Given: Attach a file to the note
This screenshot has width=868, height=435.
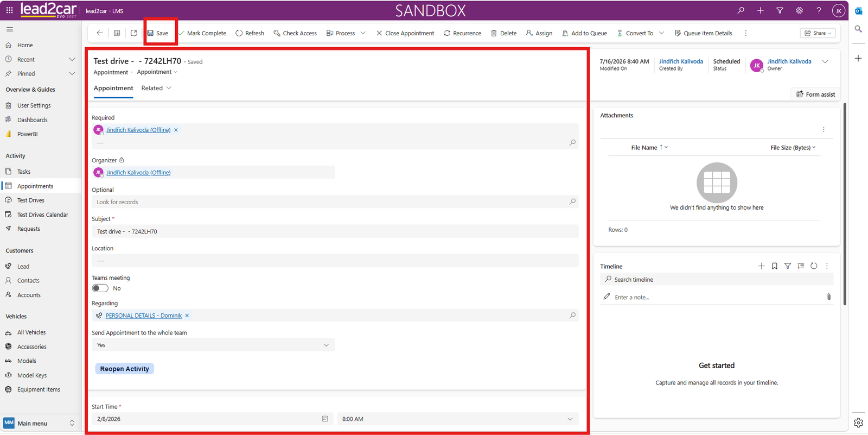Looking at the screenshot, I should coord(828,297).
